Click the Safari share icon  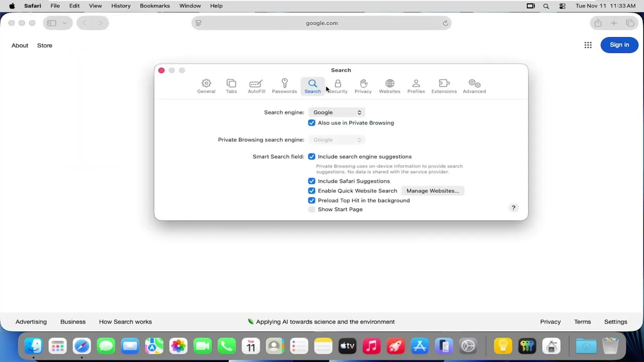(598, 23)
